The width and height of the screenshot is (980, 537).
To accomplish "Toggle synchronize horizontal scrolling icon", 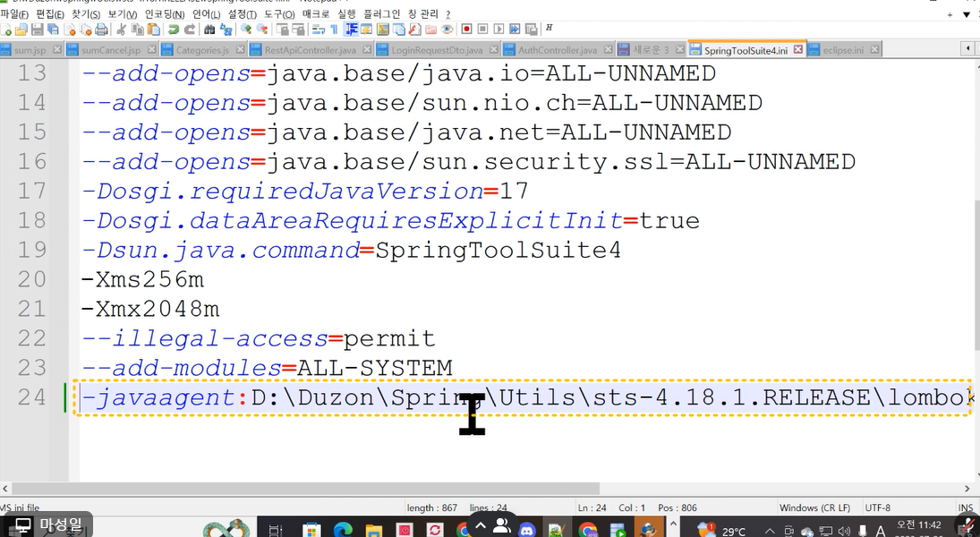I will click(x=298, y=30).
